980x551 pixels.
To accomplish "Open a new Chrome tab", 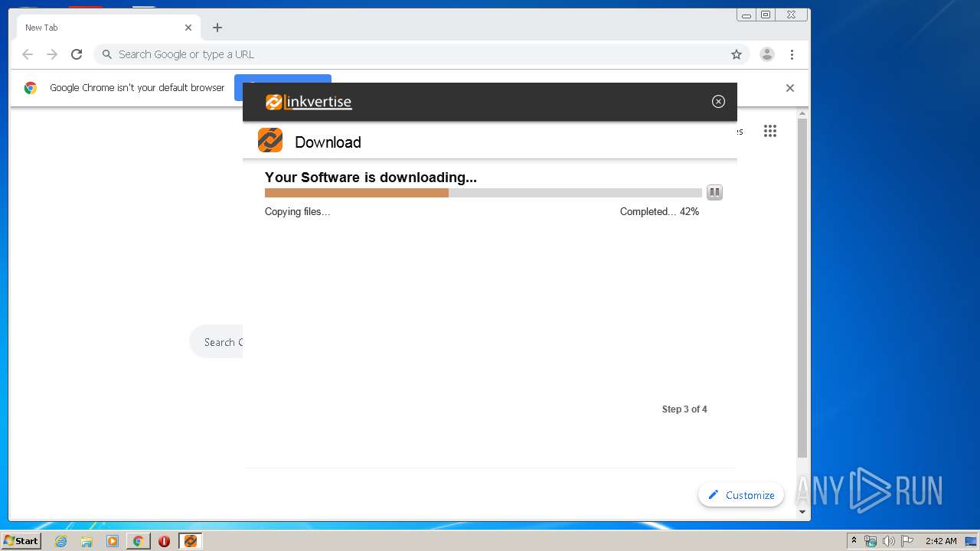I will 217,28.
